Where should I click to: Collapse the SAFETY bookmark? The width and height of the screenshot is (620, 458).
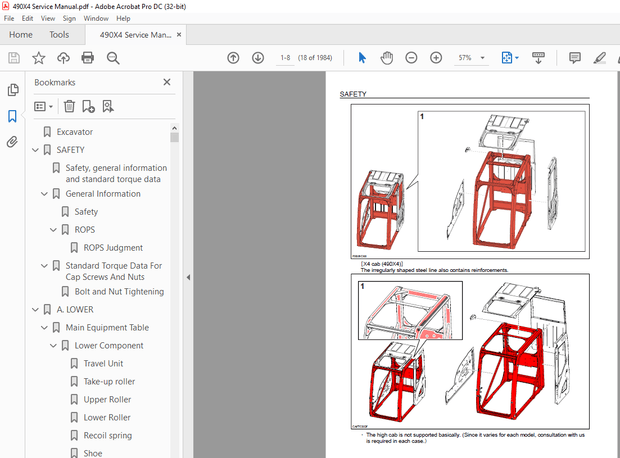pos(36,150)
